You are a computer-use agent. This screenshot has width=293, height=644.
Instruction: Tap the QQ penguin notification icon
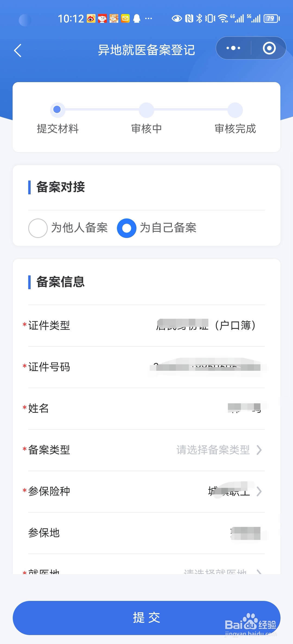[x=137, y=18]
